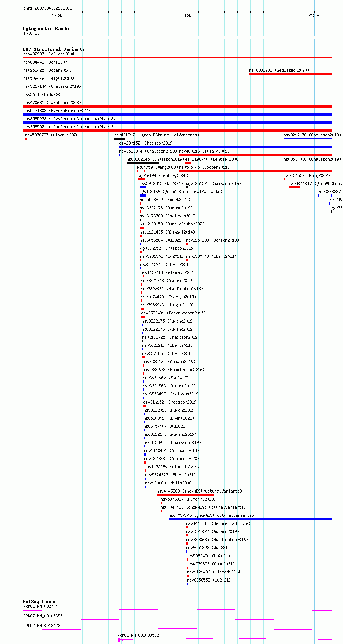Open dgv13n166 (gnomADStructuralVariants) entry
Viewport: 343px width, 644px height.
click(x=181, y=192)
